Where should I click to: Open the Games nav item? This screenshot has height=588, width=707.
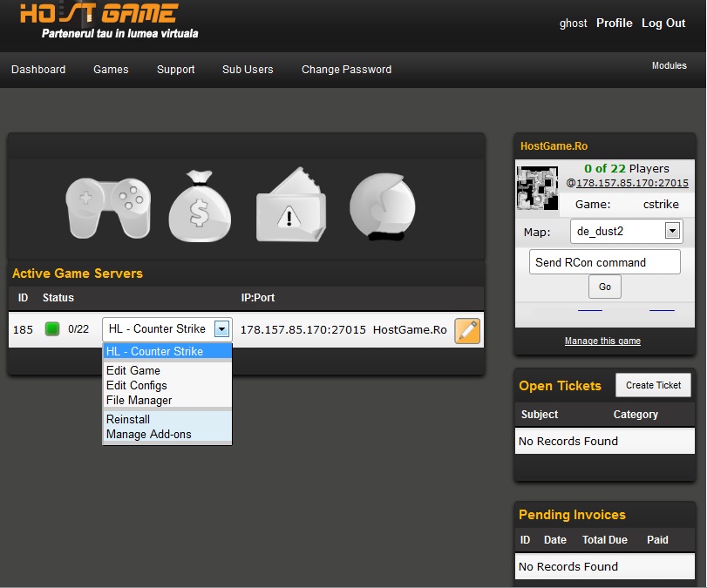[111, 70]
